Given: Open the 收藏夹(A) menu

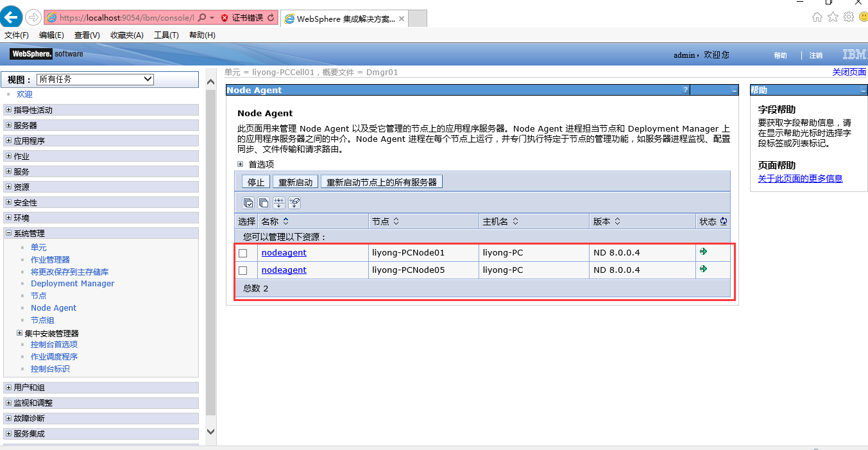Looking at the screenshot, I should [x=127, y=35].
